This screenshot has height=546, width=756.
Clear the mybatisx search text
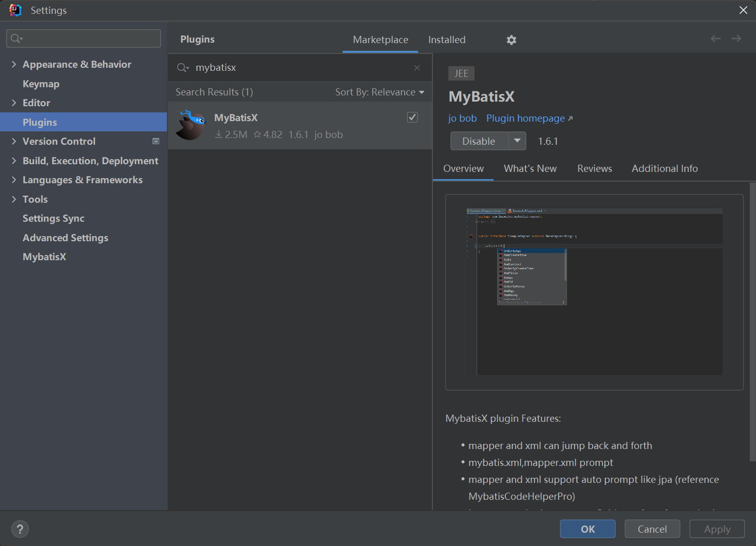click(x=417, y=68)
